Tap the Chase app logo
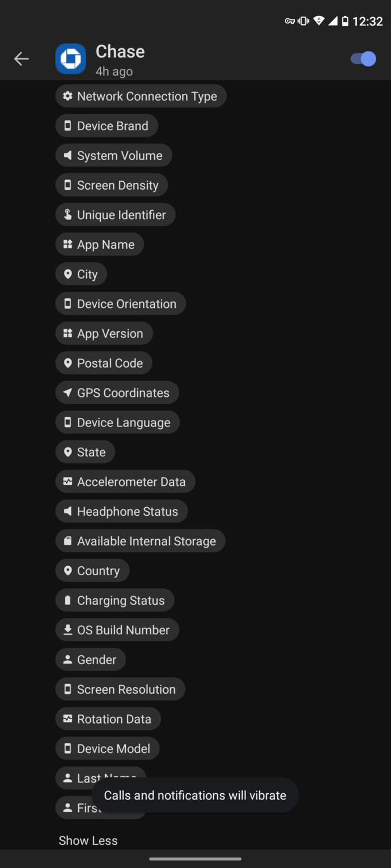The width and height of the screenshot is (391, 868). (71, 59)
